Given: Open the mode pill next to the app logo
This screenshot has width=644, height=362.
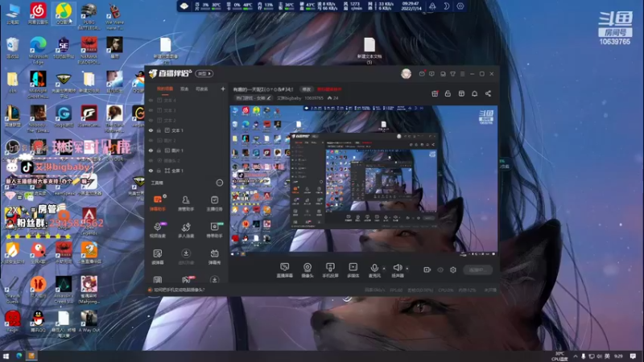Looking at the screenshot, I should click(204, 73).
